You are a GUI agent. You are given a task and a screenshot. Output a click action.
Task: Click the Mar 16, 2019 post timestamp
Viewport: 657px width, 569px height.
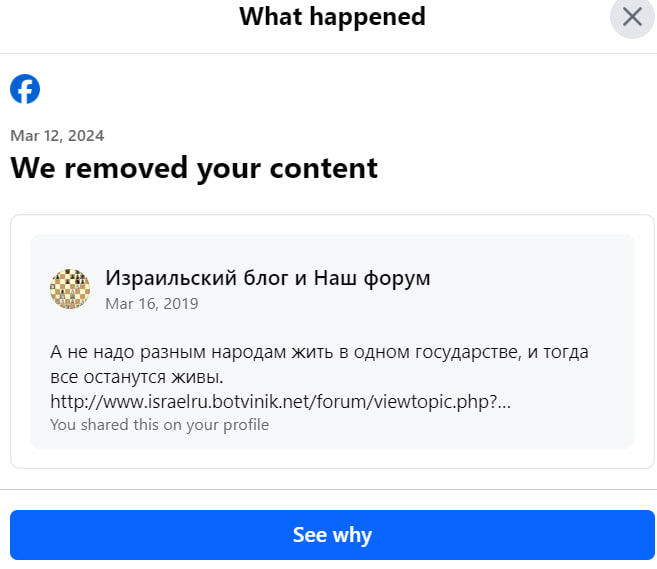[x=152, y=304]
